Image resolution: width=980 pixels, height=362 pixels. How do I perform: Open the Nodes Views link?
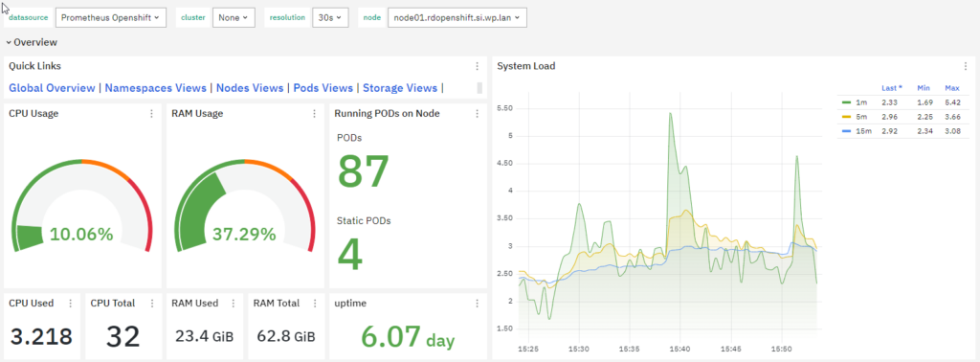(x=250, y=88)
